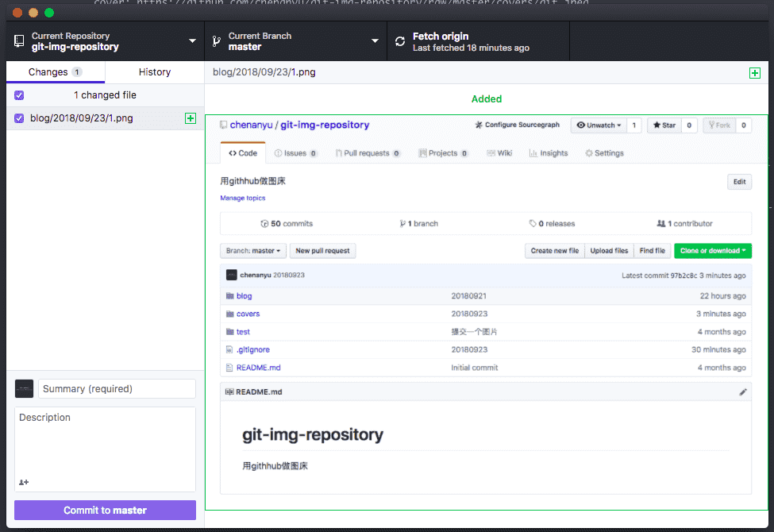The height and width of the screenshot is (532, 774).
Task: Click the Star button
Action: [x=664, y=125]
